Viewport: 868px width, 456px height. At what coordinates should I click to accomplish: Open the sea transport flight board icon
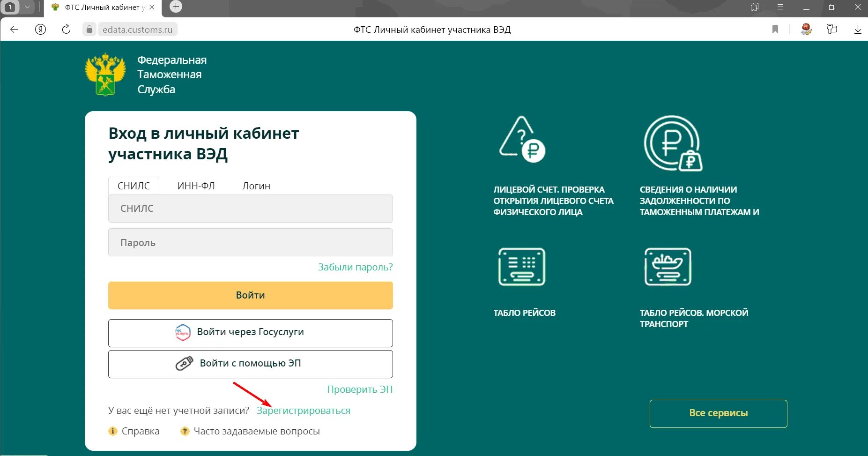(x=668, y=267)
